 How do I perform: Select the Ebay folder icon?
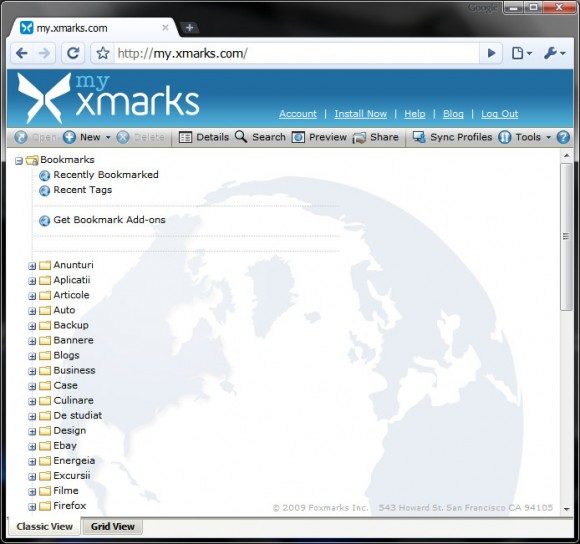(45, 446)
